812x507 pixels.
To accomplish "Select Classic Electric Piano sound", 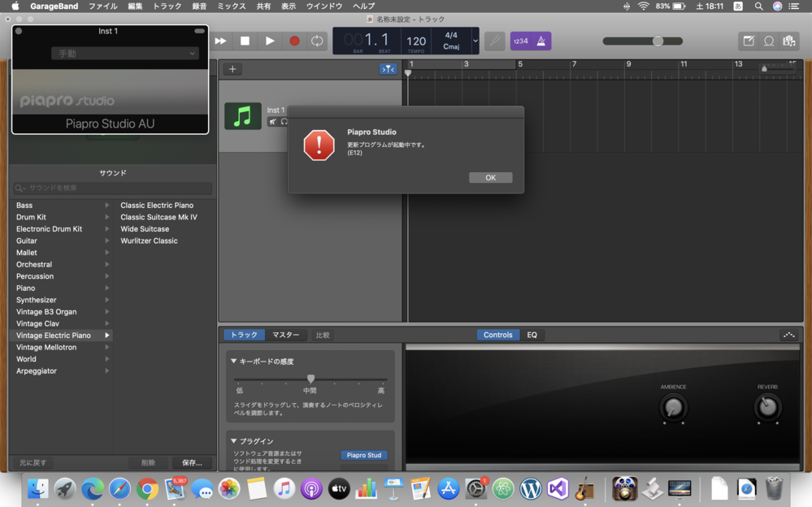I will click(157, 206).
